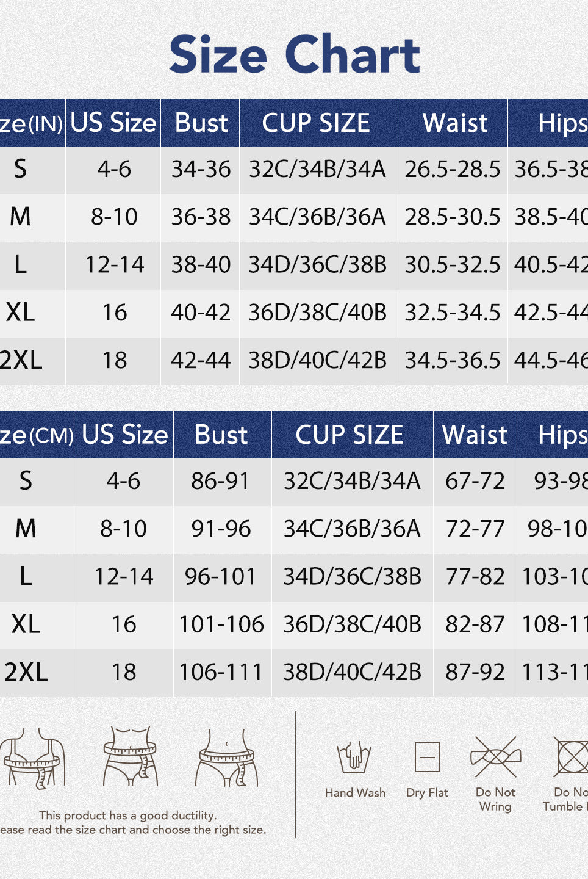The width and height of the screenshot is (588, 879).
Task: Click the bust measurement illustration
Action: tap(34, 757)
